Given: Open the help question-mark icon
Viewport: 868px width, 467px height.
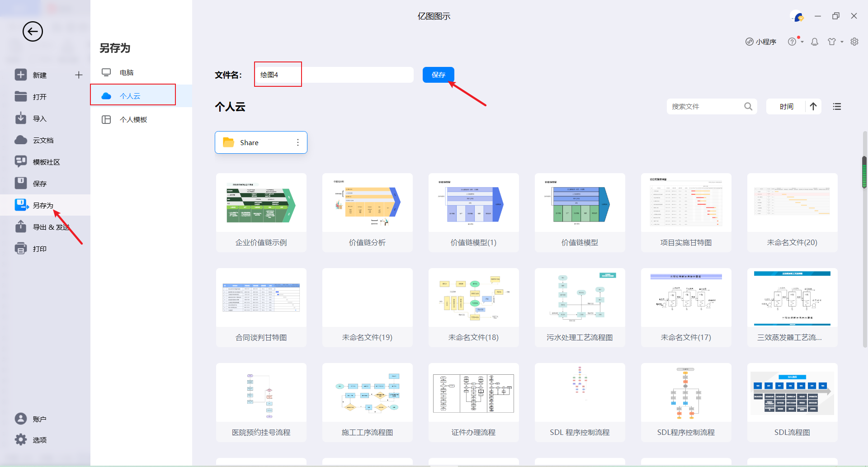Looking at the screenshot, I should [x=792, y=42].
